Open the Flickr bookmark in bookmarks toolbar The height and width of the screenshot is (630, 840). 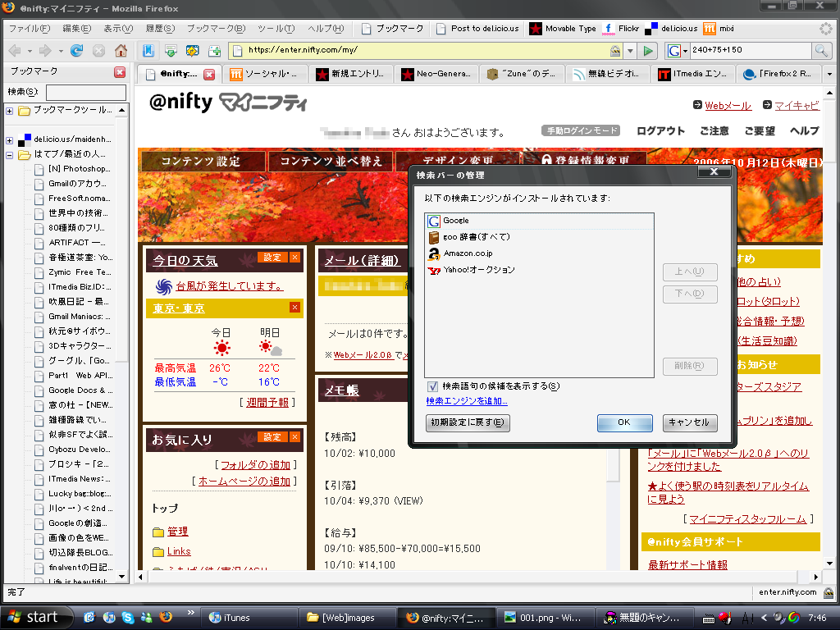(621, 28)
